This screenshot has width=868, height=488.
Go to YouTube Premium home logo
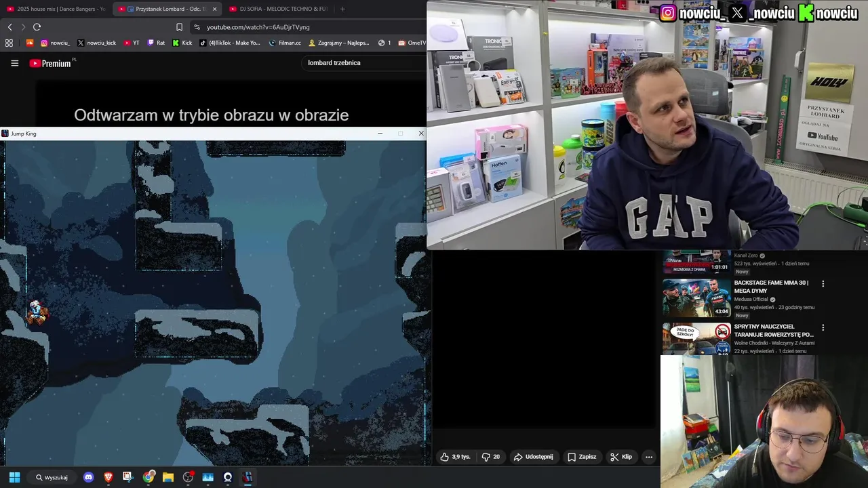coord(50,63)
